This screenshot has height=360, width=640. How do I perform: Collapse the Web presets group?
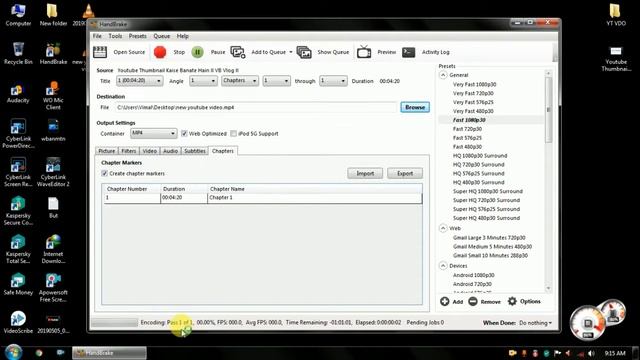(443, 228)
